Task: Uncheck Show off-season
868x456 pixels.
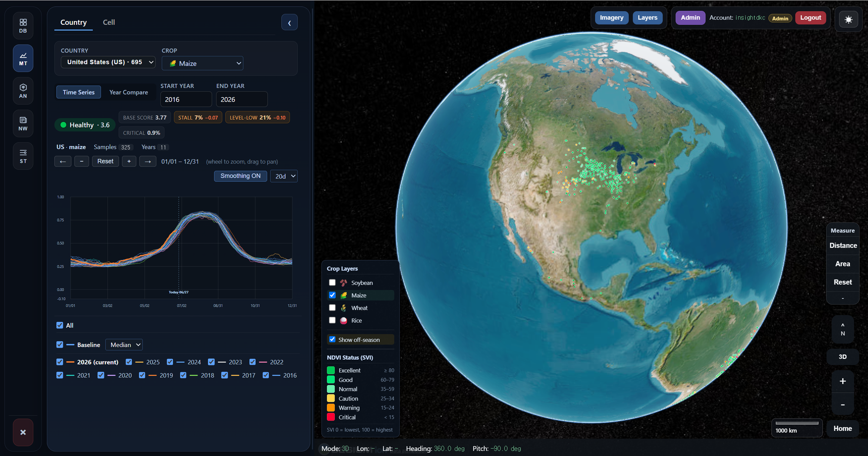Action: pos(332,339)
